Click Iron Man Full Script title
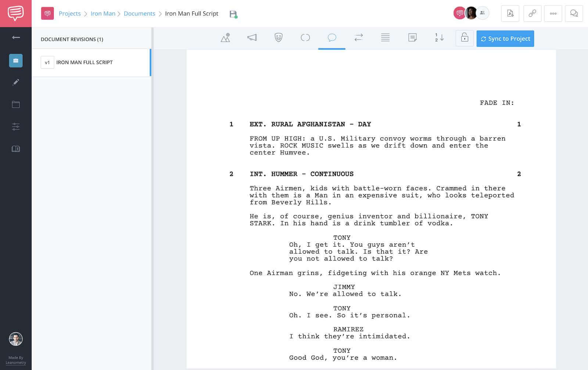The width and height of the screenshot is (588, 370). [191, 14]
